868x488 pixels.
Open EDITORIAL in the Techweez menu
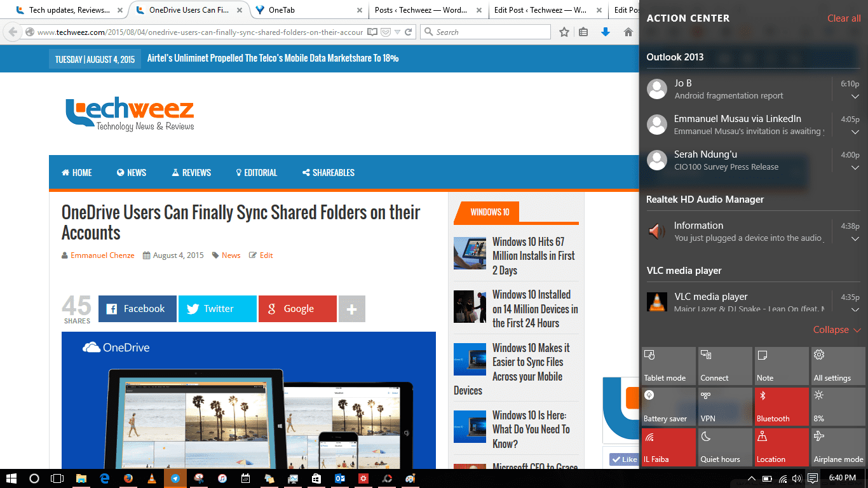click(257, 172)
